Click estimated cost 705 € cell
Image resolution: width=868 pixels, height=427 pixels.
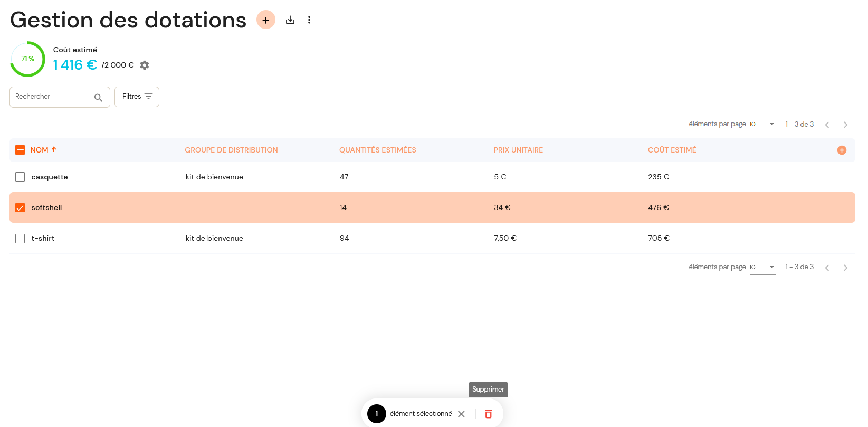659,238
